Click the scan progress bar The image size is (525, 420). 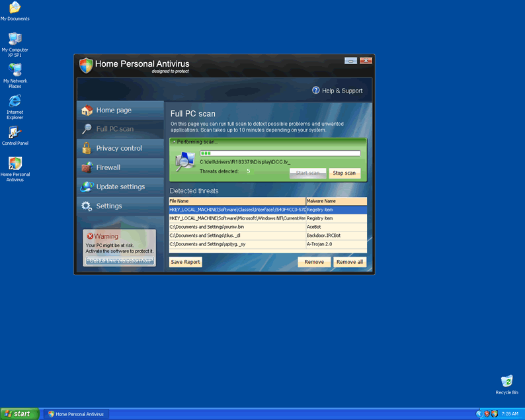[x=280, y=153]
